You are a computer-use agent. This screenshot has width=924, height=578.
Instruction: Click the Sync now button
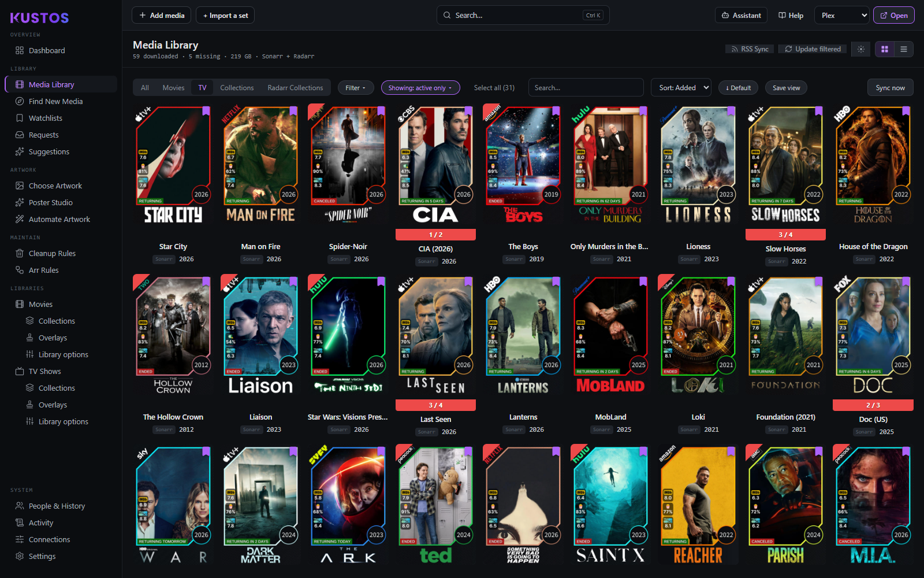coord(890,88)
